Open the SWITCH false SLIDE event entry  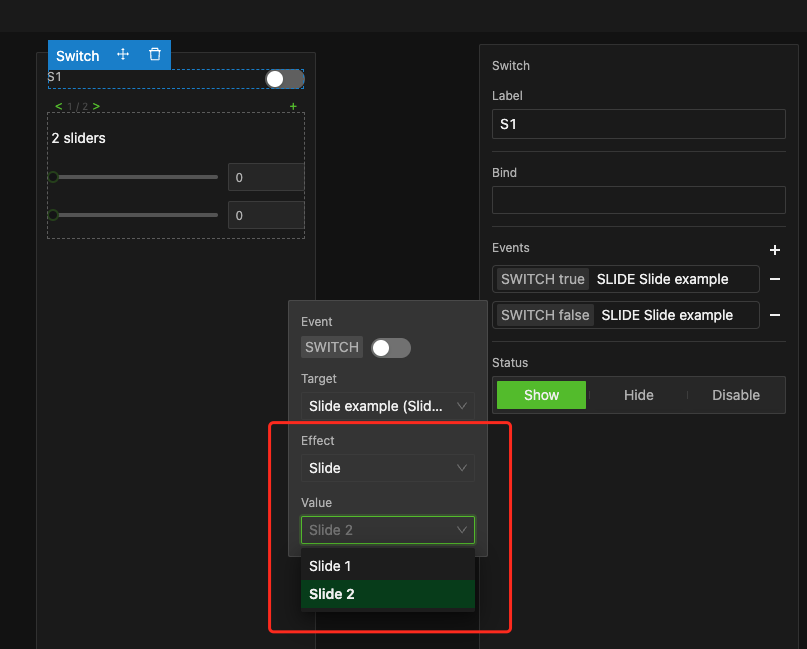click(x=626, y=315)
